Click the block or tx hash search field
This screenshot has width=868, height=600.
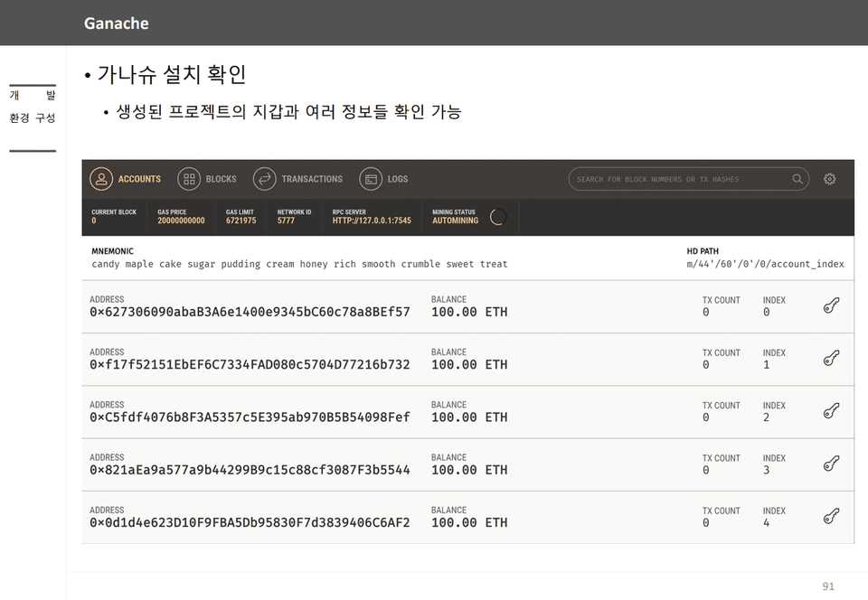(x=689, y=179)
